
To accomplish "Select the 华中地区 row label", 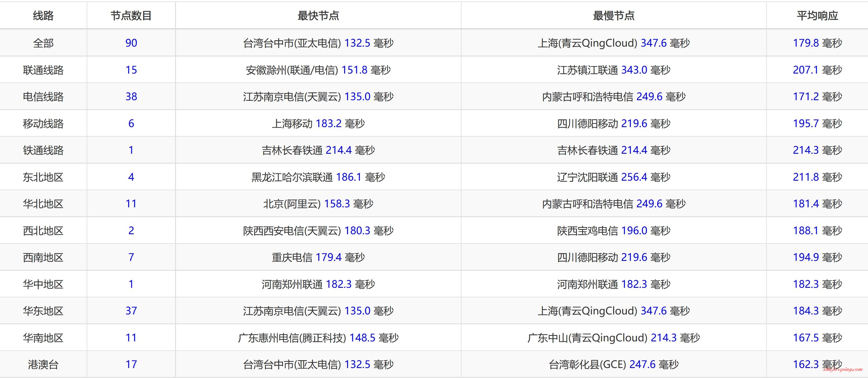I will pos(43,284).
